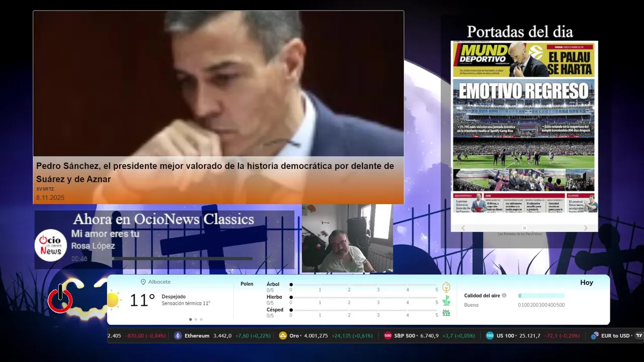
Task: Click the Pedro Sánchez news photo
Action: tap(218, 83)
